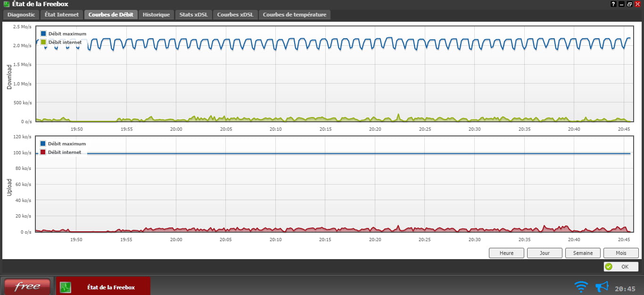This screenshot has width=644, height=295.
Task: Minimize the État de la Freebox window
Action: (x=622, y=4)
